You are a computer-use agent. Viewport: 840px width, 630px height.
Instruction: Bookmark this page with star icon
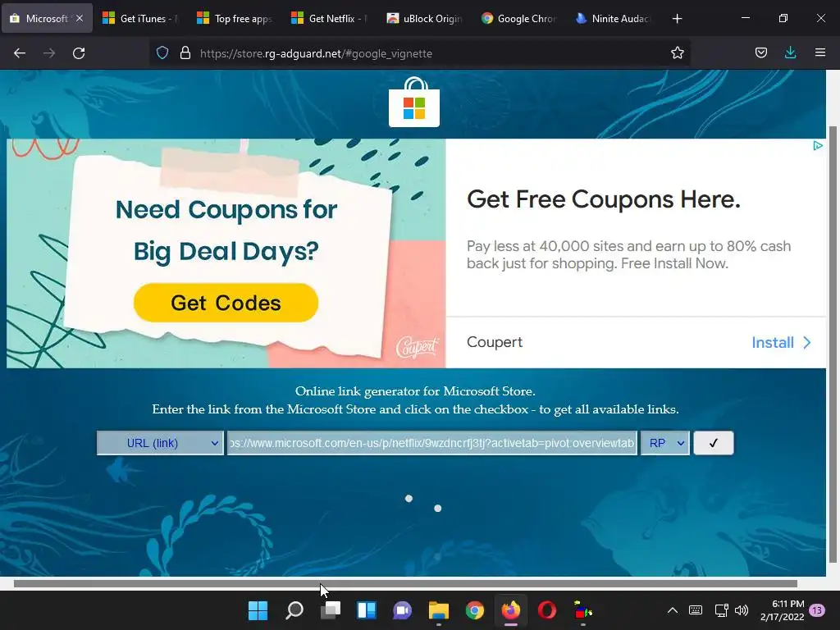677,53
